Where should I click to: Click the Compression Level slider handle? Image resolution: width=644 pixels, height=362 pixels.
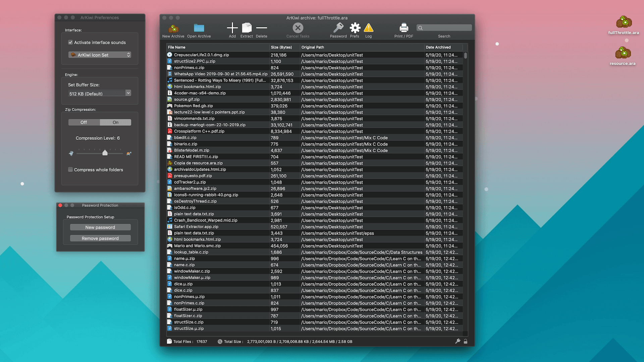[x=105, y=153]
